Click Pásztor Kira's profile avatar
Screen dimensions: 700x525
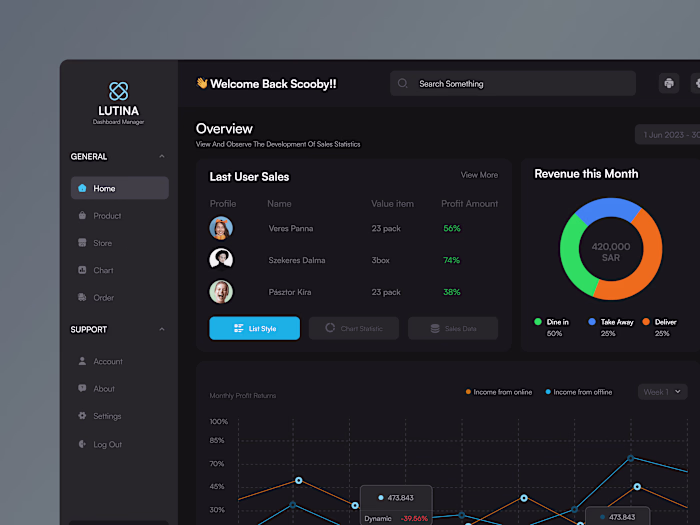pos(221,292)
